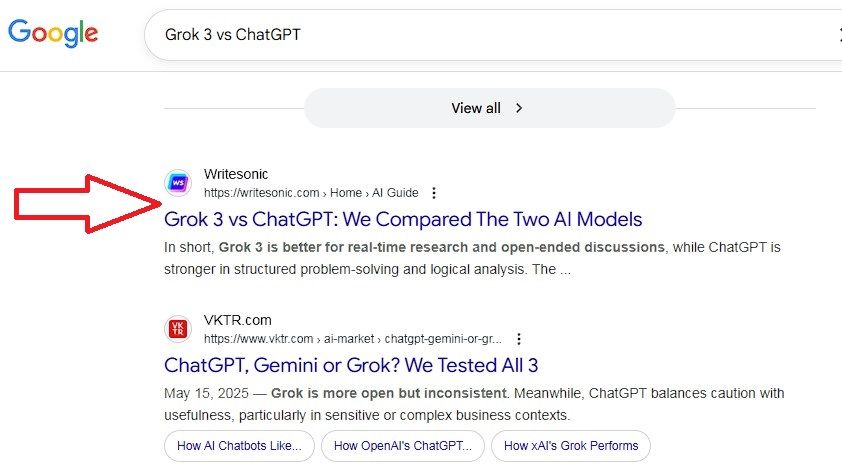Open the ChatGPT, Gemini or Grok? We Tested link

[x=351, y=365]
